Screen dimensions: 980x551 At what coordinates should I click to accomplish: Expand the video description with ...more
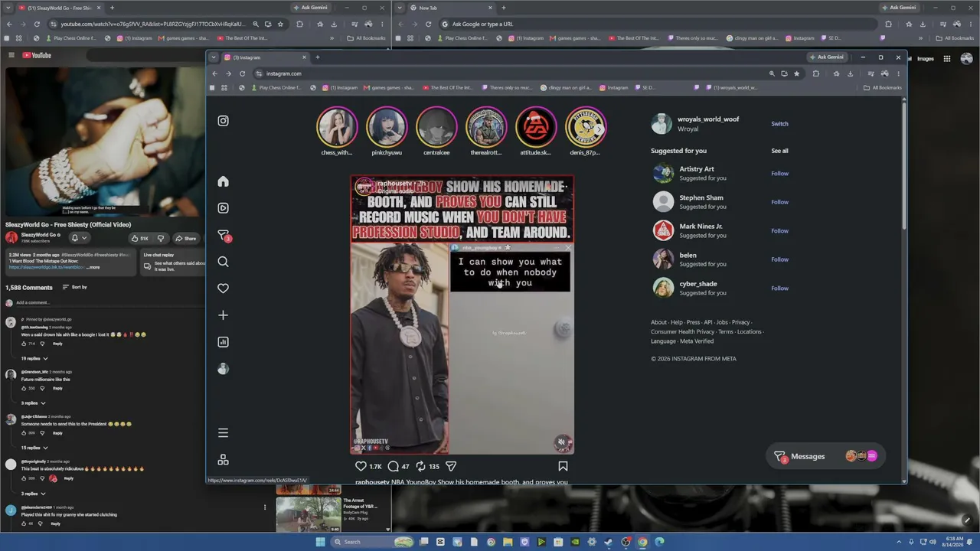pos(93,267)
